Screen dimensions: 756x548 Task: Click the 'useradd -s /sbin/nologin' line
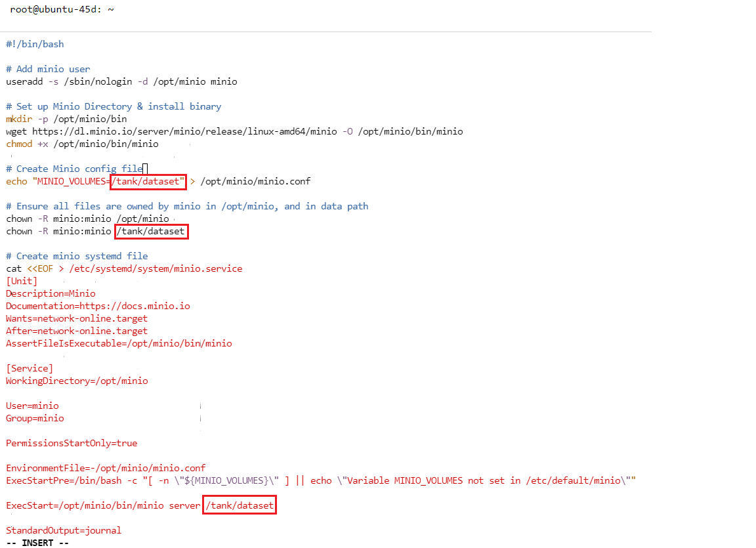tap(121, 81)
